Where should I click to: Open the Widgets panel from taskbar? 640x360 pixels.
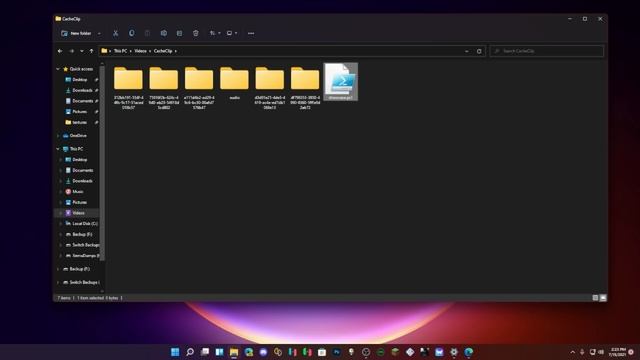tap(219, 352)
